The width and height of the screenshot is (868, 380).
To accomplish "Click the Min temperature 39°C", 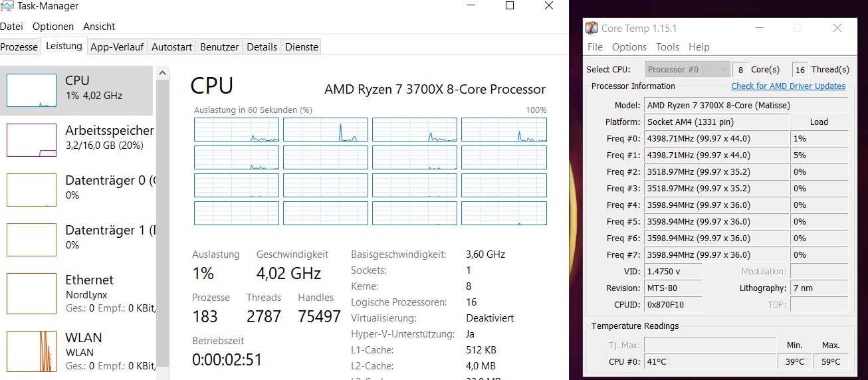I will [x=795, y=361].
